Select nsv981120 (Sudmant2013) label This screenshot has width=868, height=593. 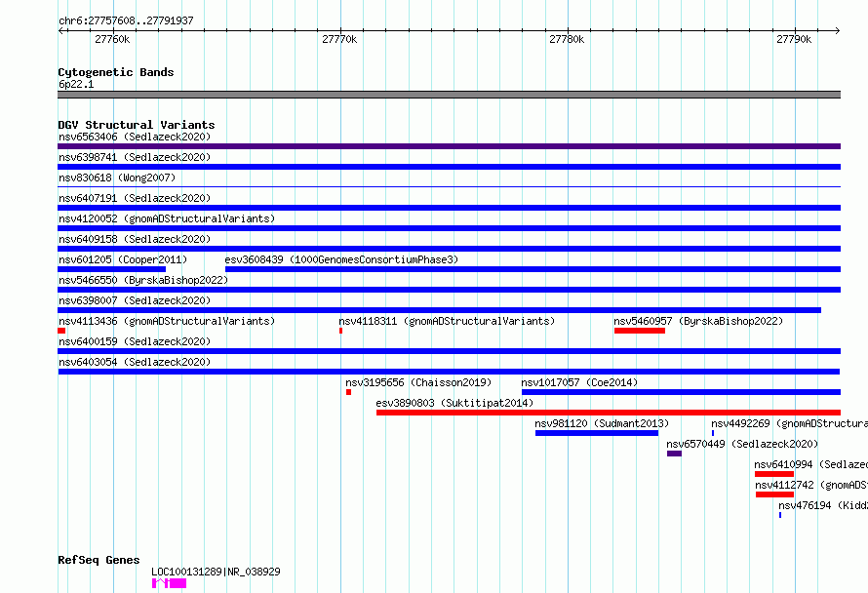click(x=602, y=423)
